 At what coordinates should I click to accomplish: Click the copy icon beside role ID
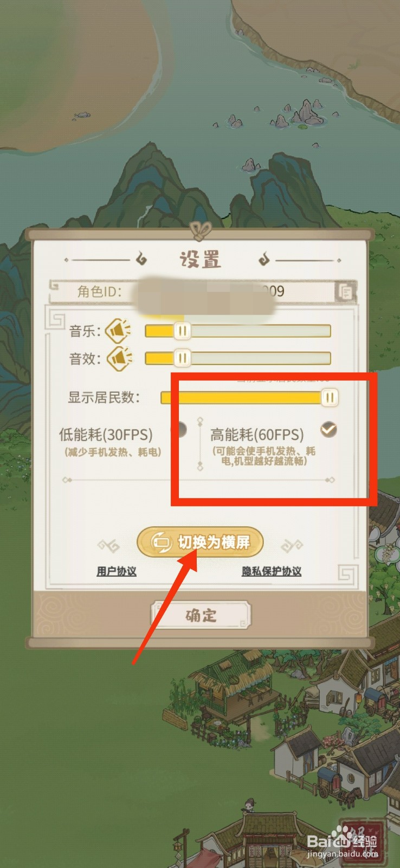point(345,292)
